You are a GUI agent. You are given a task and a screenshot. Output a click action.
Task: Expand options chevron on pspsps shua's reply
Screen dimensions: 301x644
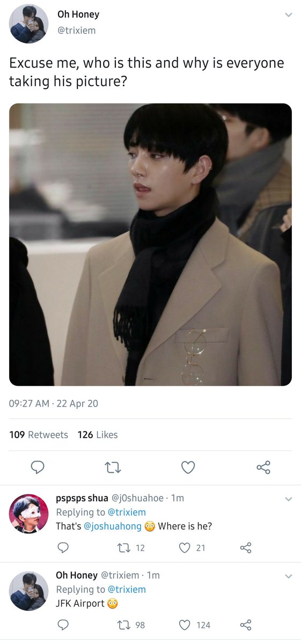tap(288, 499)
